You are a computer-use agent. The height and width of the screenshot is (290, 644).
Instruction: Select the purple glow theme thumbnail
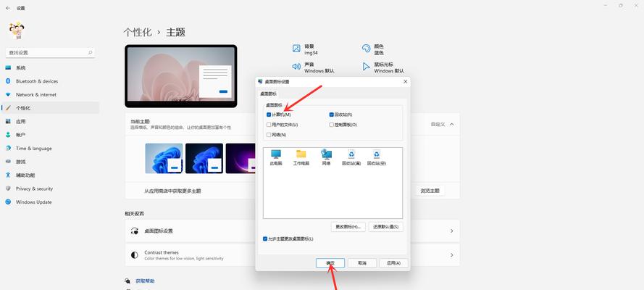(x=241, y=158)
